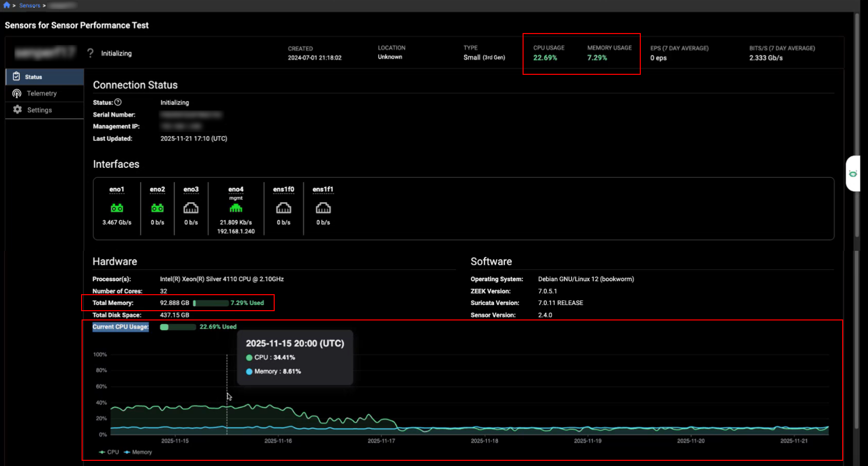Toggle the Memory series in chart legend

(x=138, y=452)
